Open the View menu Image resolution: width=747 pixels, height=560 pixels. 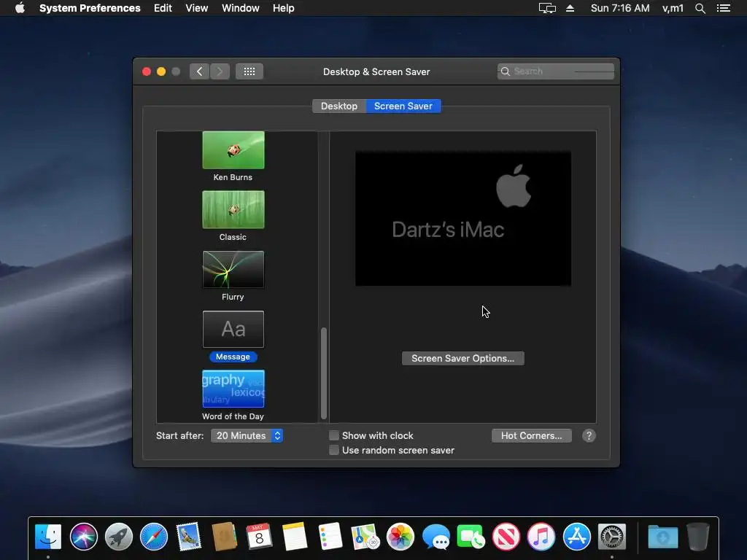197,8
